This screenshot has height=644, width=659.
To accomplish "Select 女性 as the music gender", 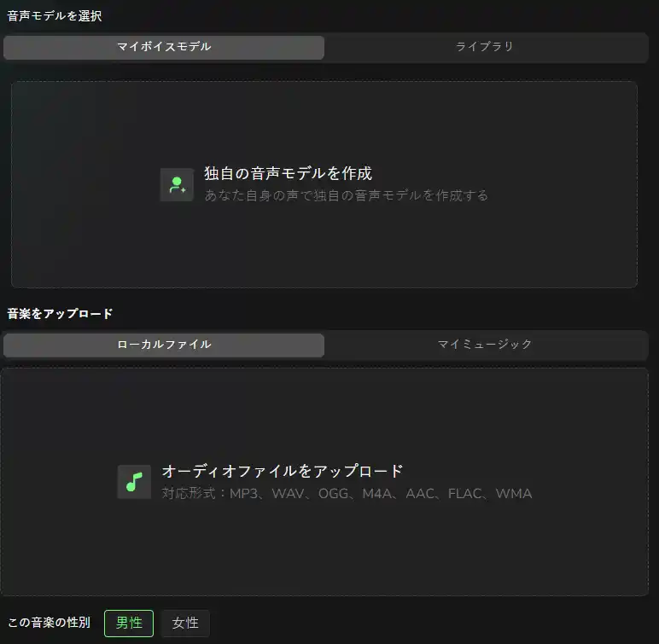I will tap(185, 623).
